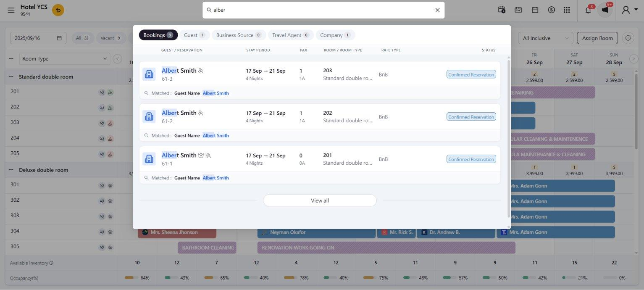Switch to the Bookings tab
The width and height of the screenshot is (644, 290).
click(x=158, y=35)
